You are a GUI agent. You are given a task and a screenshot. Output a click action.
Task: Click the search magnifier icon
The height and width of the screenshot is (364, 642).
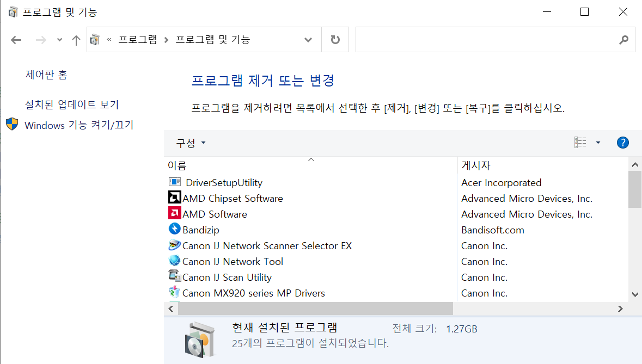pyautogui.click(x=623, y=40)
